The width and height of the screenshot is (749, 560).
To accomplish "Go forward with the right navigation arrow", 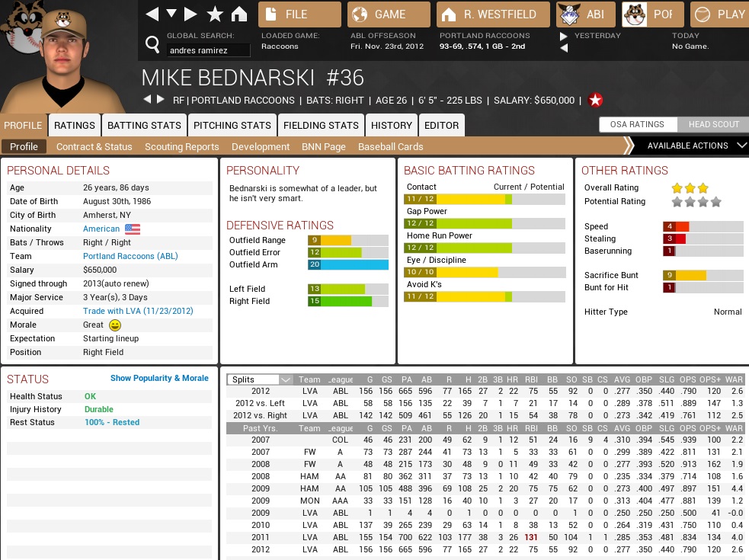I will (x=190, y=14).
